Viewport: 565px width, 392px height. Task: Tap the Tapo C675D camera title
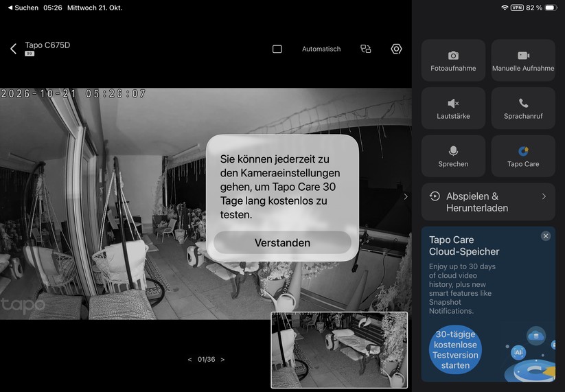[x=47, y=45]
